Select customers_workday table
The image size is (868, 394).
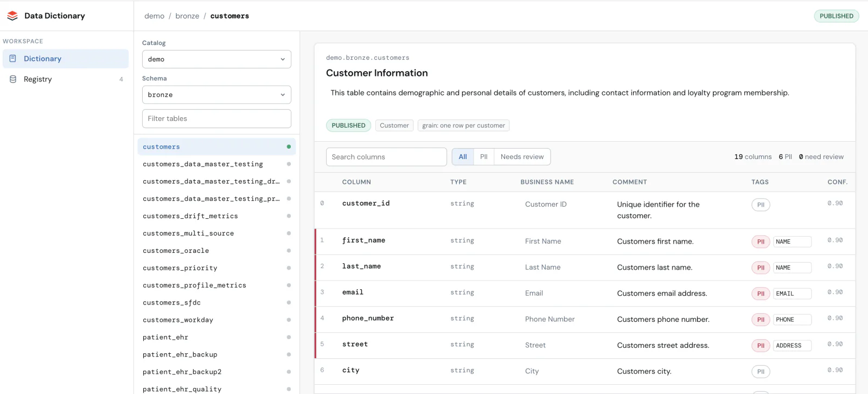(216, 320)
